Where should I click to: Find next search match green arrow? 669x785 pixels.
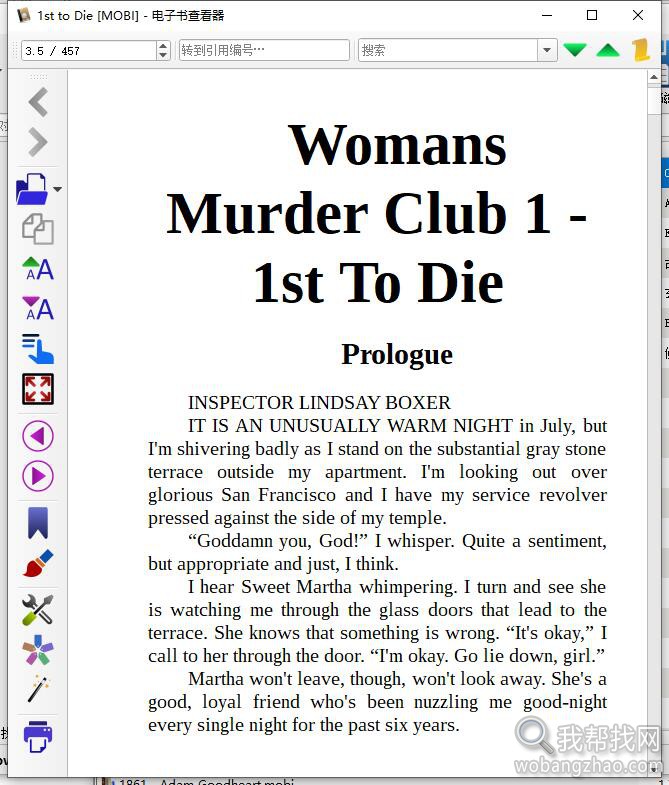(x=575, y=50)
